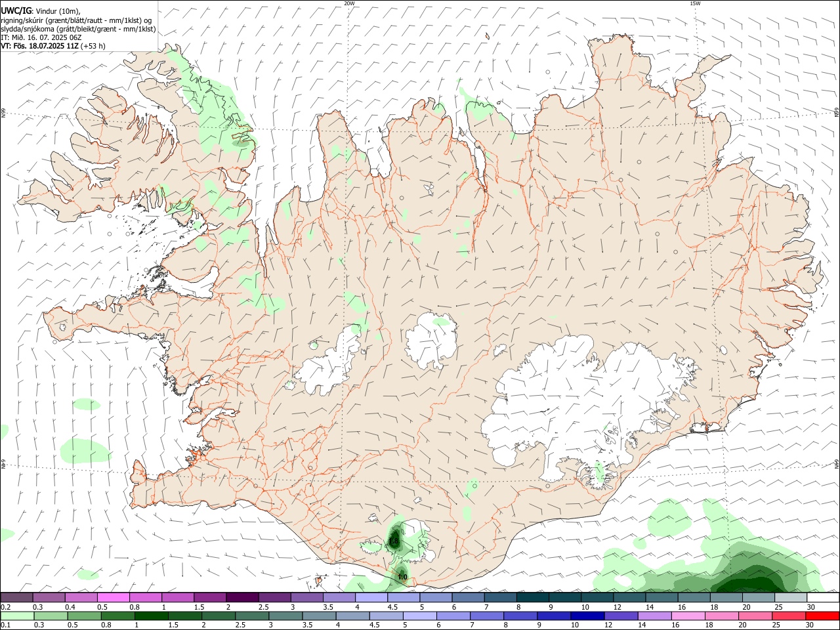Pick the bright magenta 0.5 mm snow swatch
840x630 pixels.
coord(114,597)
